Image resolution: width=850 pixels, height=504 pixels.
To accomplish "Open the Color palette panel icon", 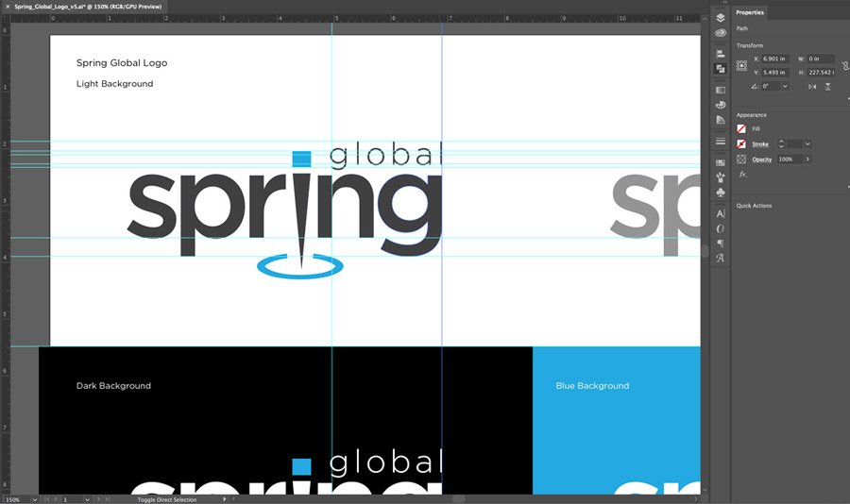I will [721, 105].
